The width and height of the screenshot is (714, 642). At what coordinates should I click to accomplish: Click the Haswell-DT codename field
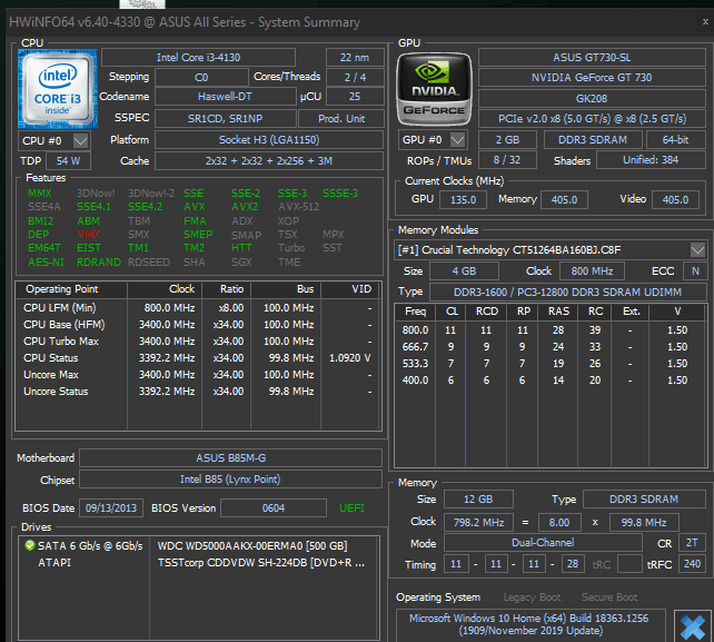[x=225, y=97]
